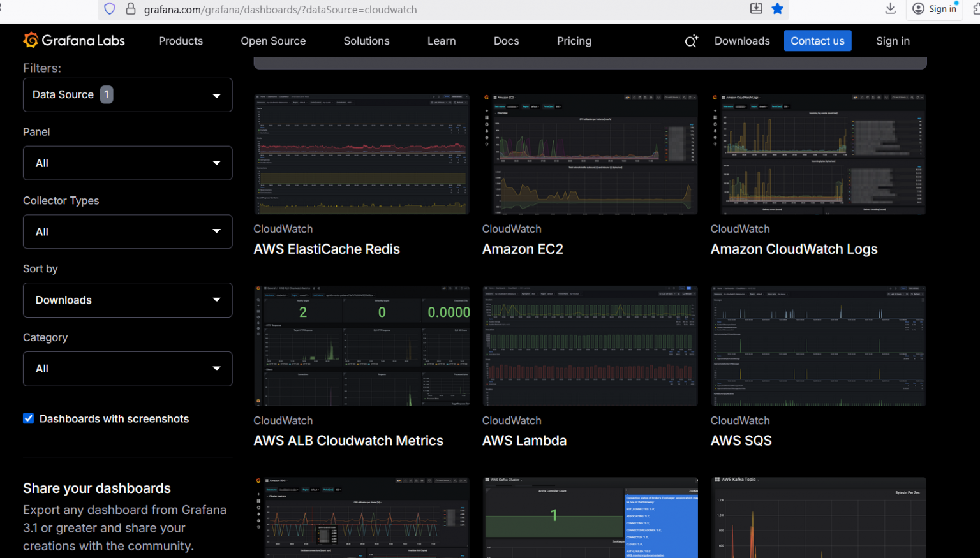Click the save-to-reading-list icon in address bar
Image resolution: width=980 pixels, height=558 pixels.
click(x=755, y=8)
